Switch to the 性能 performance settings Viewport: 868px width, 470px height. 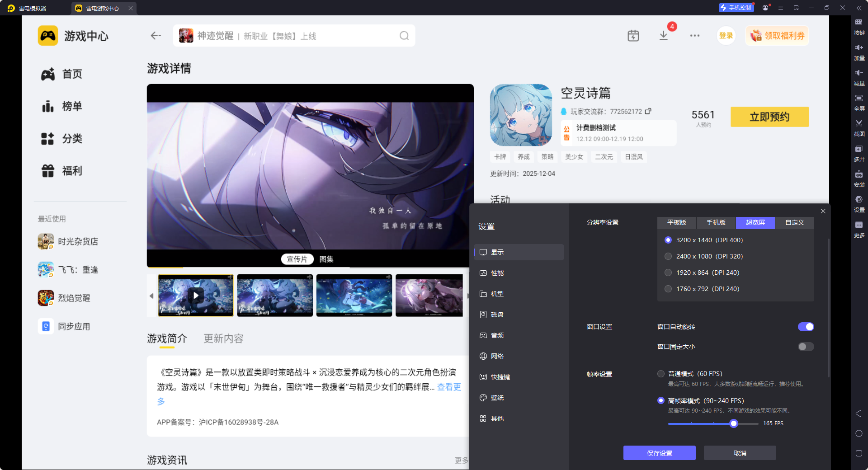click(x=498, y=273)
